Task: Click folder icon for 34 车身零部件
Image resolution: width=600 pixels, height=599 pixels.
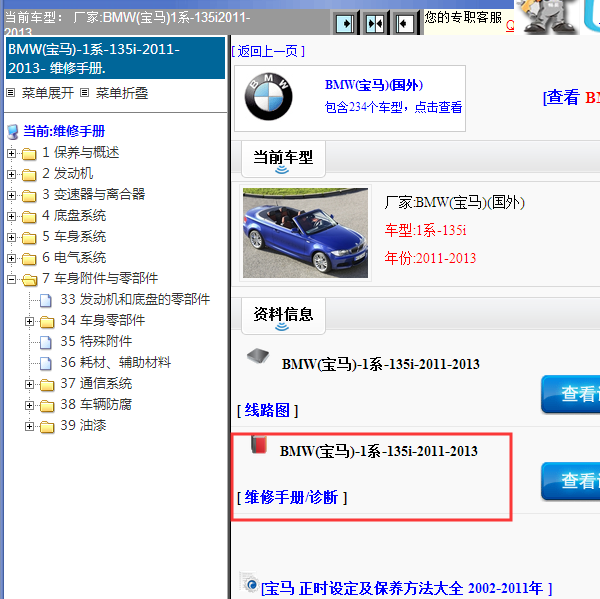Action: tap(47, 322)
